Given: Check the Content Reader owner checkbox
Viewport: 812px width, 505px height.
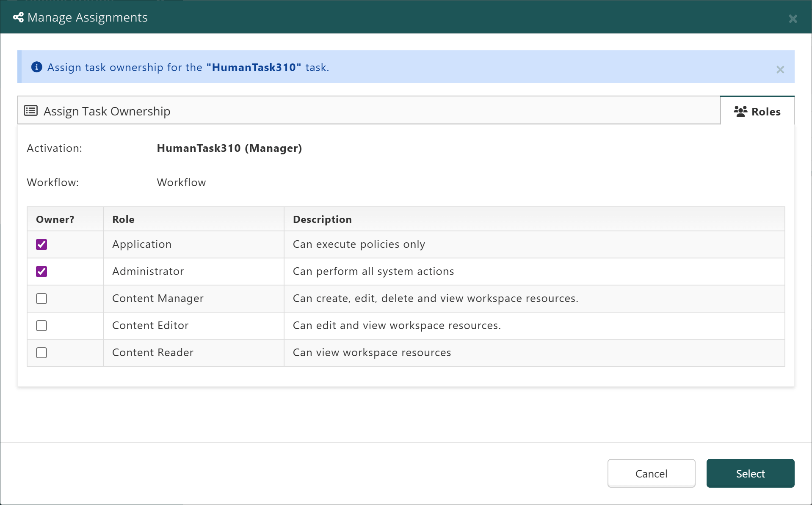Looking at the screenshot, I should click(x=41, y=353).
